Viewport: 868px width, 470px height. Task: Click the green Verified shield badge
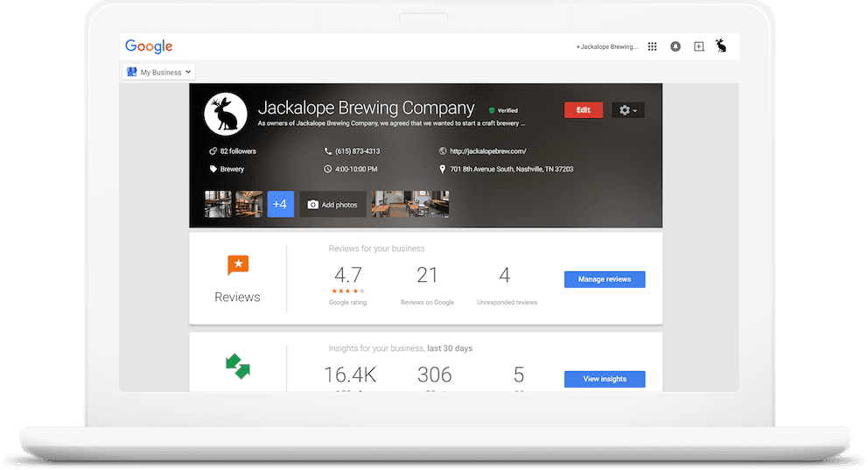(x=492, y=110)
